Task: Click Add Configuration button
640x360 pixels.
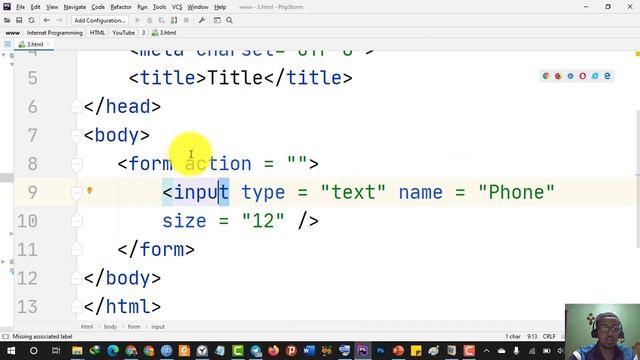Action: 100,20
